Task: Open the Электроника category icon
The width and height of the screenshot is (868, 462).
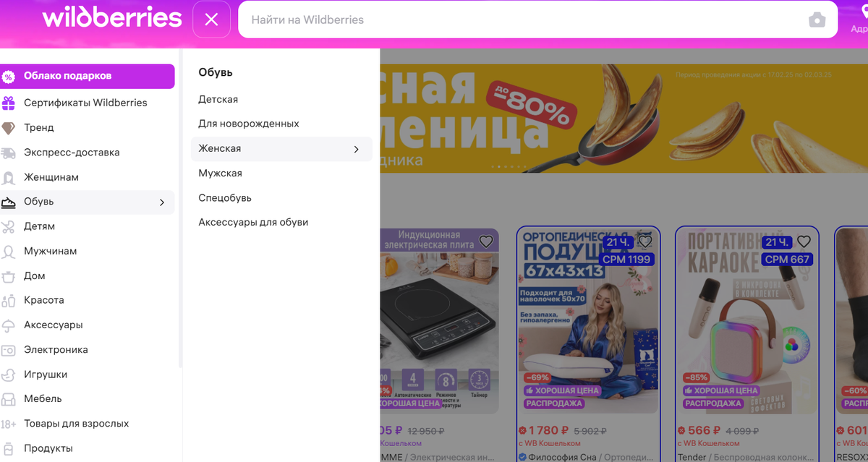Action: pyautogui.click(x=11, y=349)
